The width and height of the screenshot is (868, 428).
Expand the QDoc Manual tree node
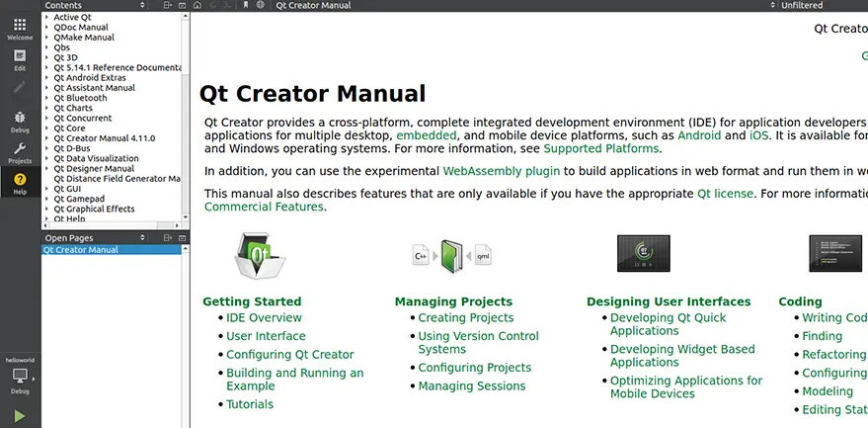(47, 27)
